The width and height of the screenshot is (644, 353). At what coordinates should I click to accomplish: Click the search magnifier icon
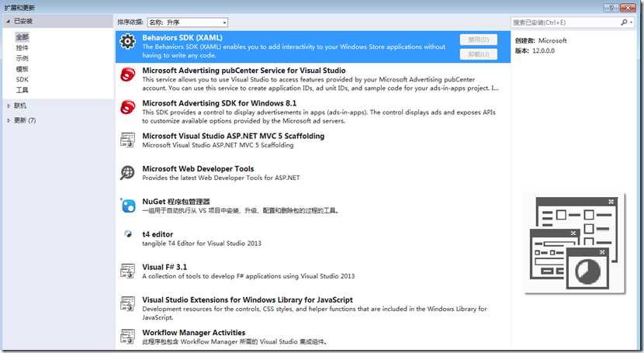tap(624, 22)
